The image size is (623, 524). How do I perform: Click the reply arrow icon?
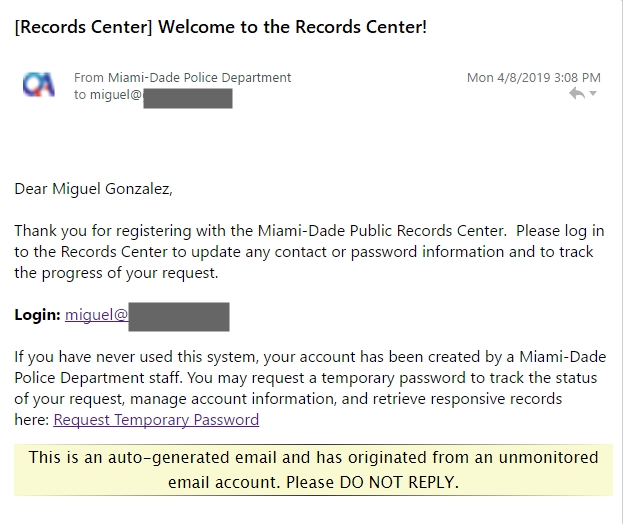click(x=577, y=93)
